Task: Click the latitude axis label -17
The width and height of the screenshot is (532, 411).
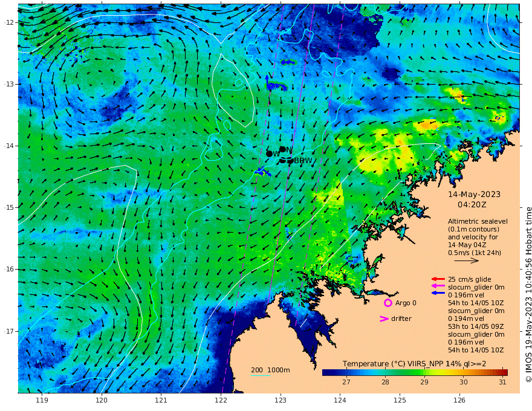Action: coord(8,331)
